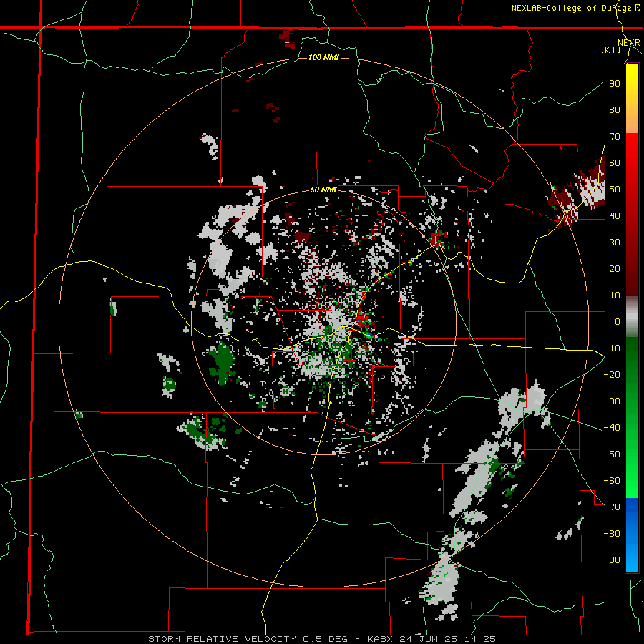
Task: Click the 100 NMI range ring label
Action: (323, 57)
